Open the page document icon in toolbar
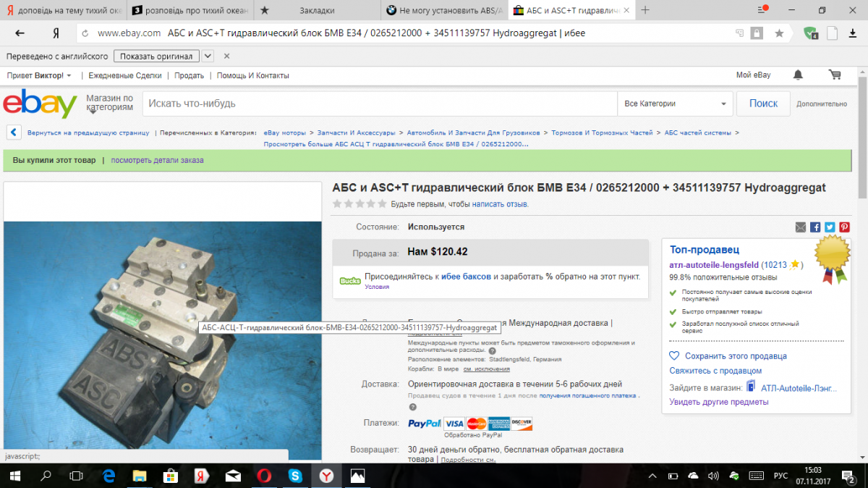Viewport: 868px width, 488px height. coord(833,33)
